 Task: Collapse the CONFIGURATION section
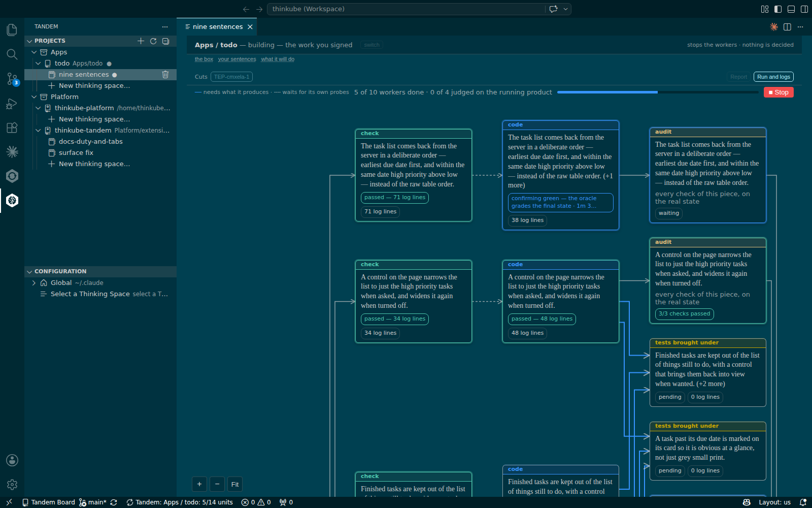29,272
